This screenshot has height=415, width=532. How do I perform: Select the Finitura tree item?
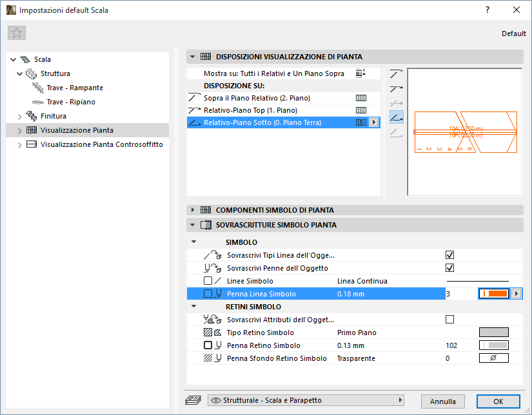click(54, 116)
